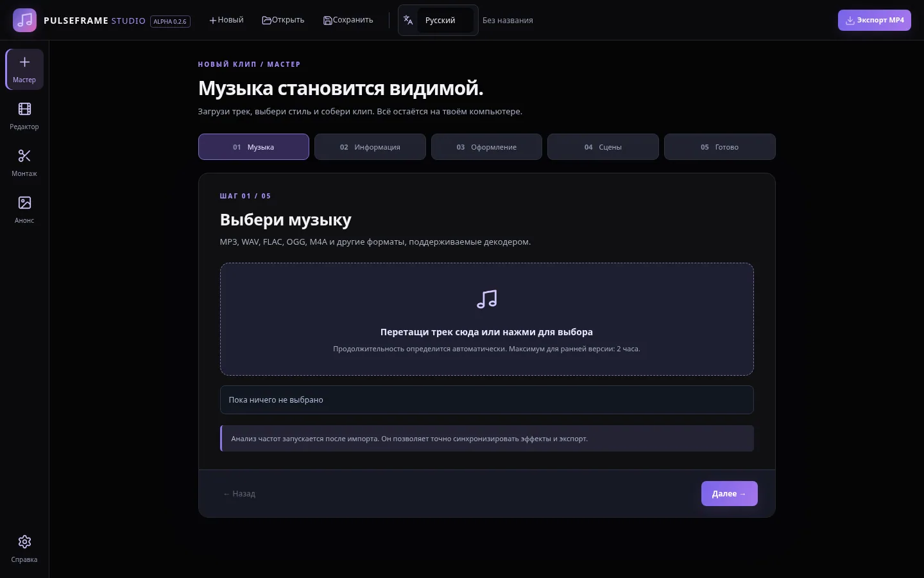924x578 pixels.
Task: Switch to the 02 Информация step
Action: pos(370,146)
